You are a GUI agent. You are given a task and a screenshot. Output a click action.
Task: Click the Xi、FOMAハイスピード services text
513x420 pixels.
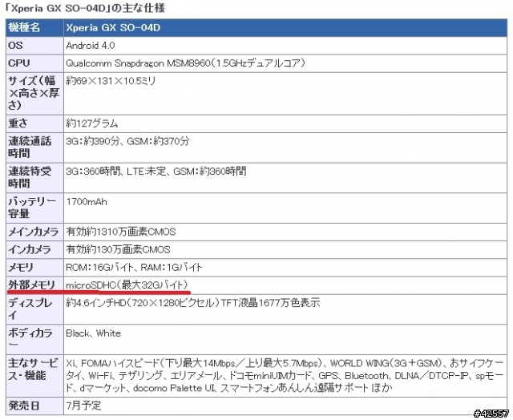[x=285, y=376]
